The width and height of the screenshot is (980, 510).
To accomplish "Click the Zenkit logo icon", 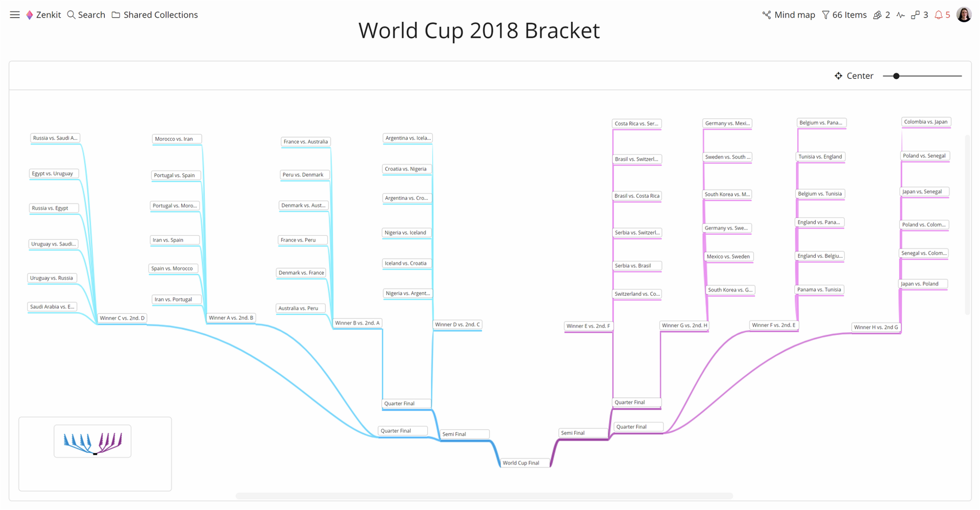I will click(x=29, y=15).
